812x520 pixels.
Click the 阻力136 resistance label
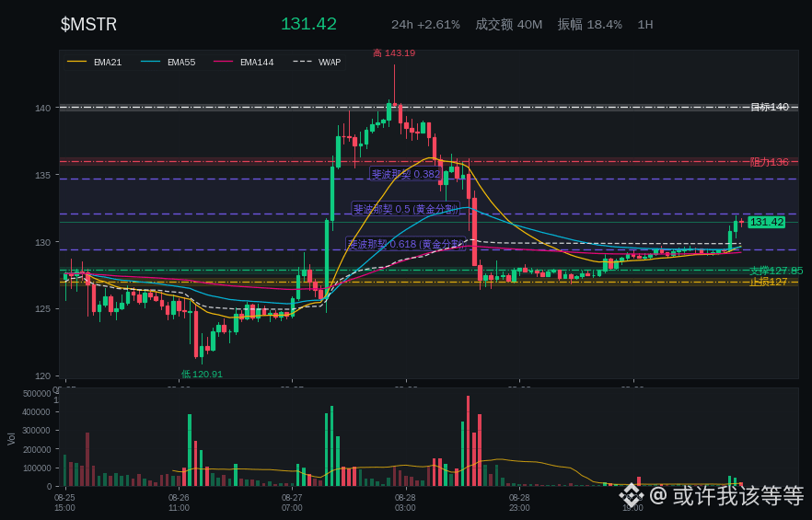tap(770, 162)
